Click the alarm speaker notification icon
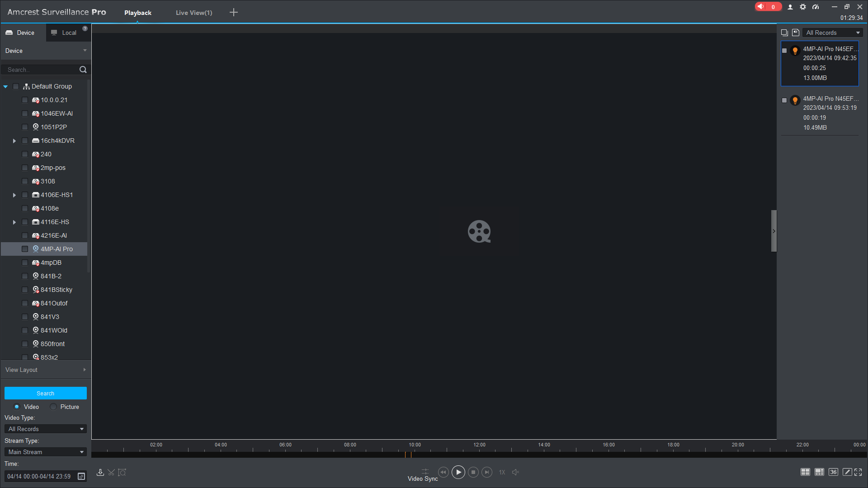The image size is (868, 488). click(761, 7)
